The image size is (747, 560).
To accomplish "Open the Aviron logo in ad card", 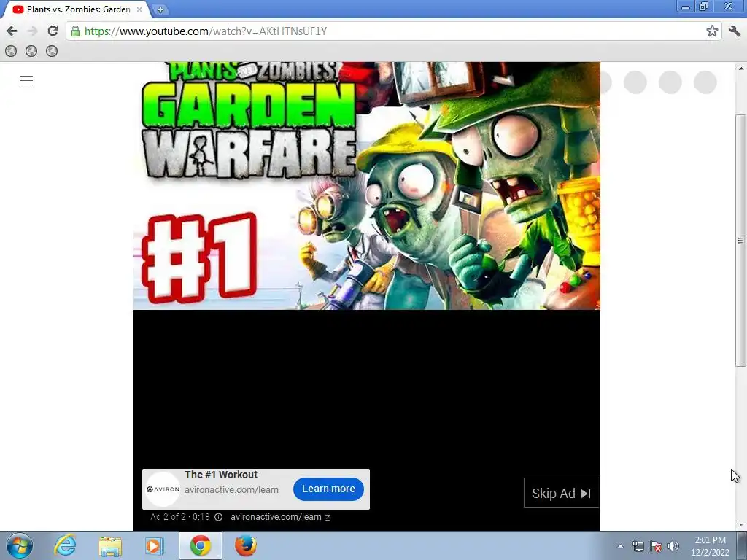I will (163, 489).
